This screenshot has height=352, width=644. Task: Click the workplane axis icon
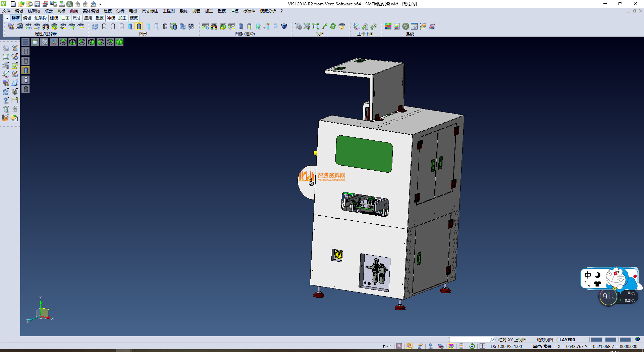356,26
